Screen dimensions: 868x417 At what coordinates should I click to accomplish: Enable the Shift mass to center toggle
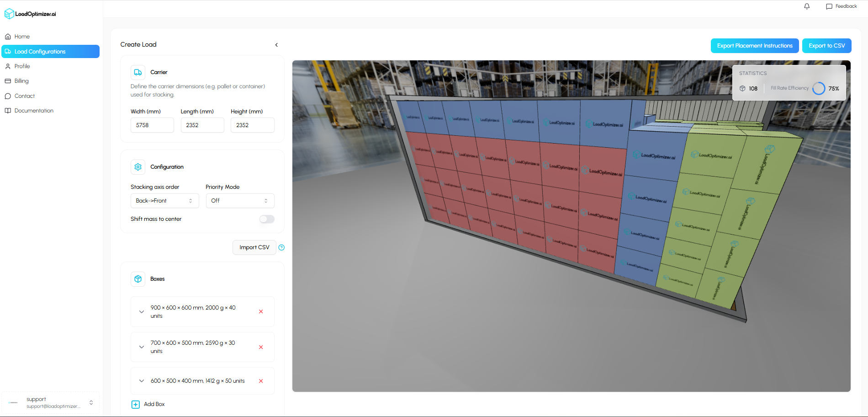(x=267, y=219)
